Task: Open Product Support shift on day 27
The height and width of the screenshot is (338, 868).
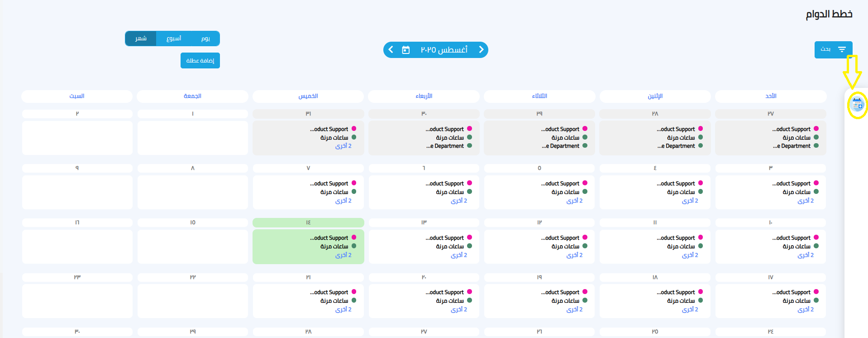Action: click(791, 129)
